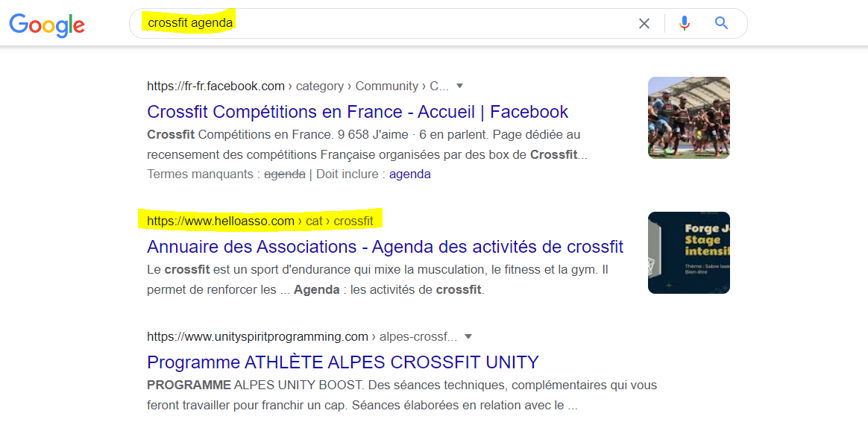Open 'Crossfit Compétitions en France' Facebook result
The width and height of the screenshot is (868, 425).
(358, 112)
